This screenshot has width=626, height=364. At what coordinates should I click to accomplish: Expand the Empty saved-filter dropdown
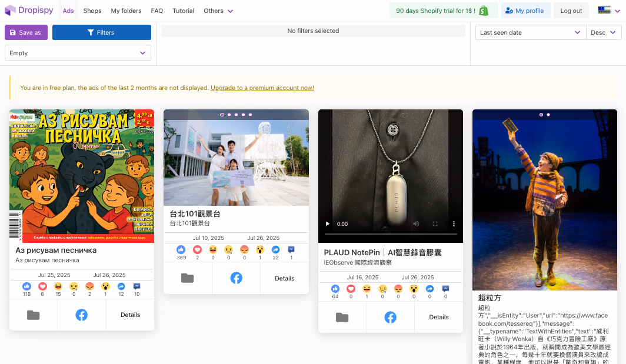[78, 53]
